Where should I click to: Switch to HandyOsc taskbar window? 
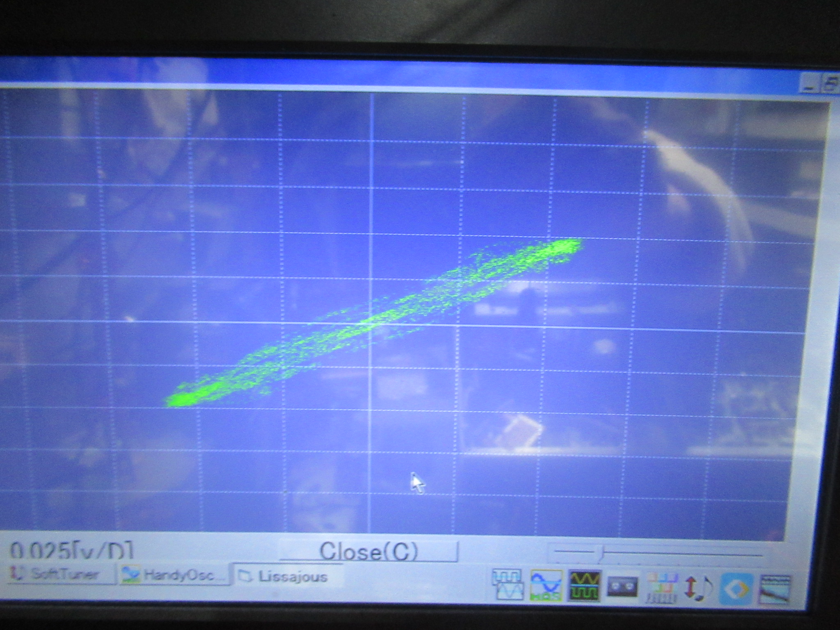click(x=174, y=575)
